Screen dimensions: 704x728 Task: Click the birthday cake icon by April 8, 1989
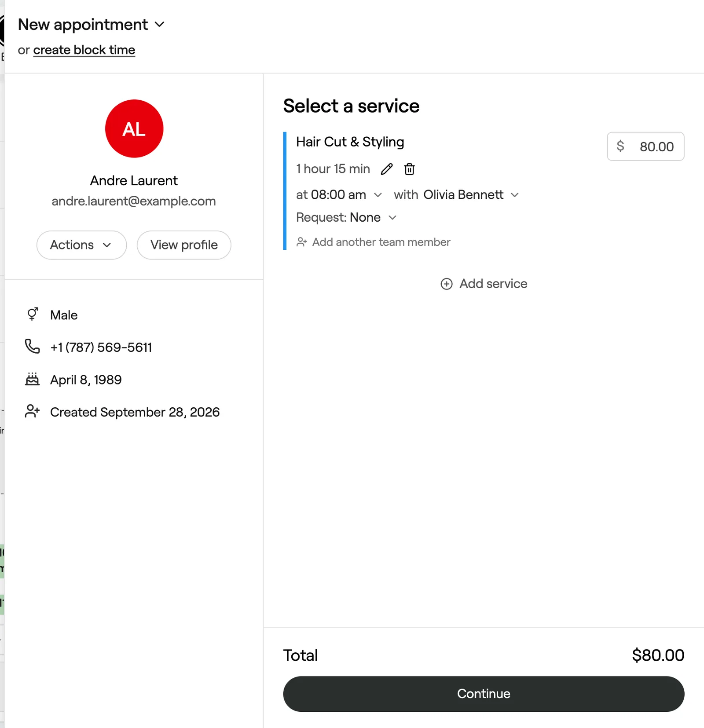[x=32, y=379]
